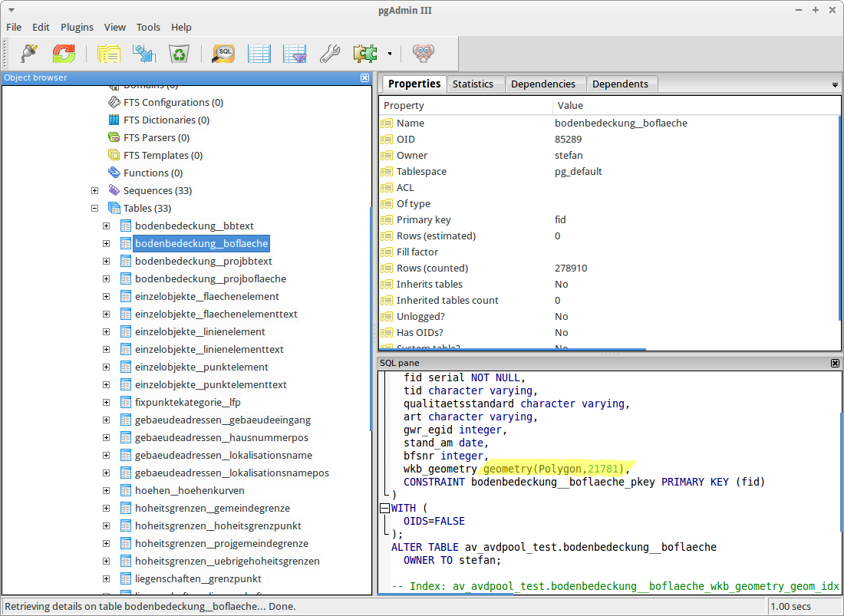Viewport: 844px width, 616px height.
Task: Click the Create new object icon
Action: coord(144,53)
